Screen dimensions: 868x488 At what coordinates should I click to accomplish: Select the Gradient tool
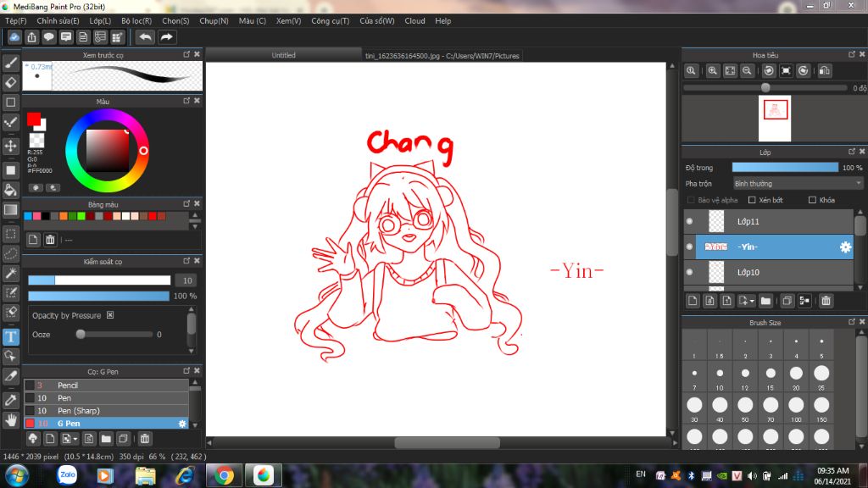pyautogui.click(x=10, y=210)
